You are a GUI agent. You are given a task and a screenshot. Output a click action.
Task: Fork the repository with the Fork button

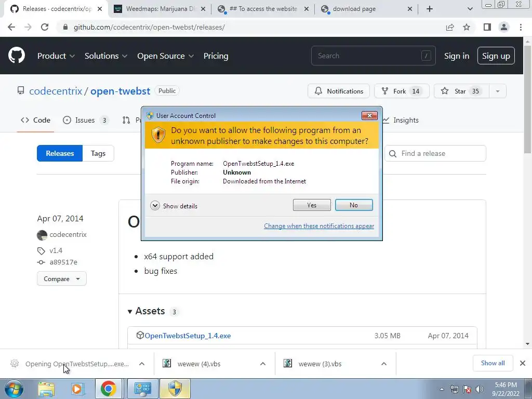pyautogui.click(x=402, y=91)
